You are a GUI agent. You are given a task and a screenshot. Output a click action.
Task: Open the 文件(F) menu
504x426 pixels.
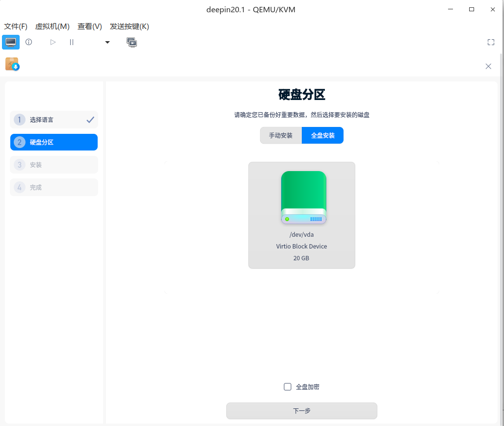point(16,26)
